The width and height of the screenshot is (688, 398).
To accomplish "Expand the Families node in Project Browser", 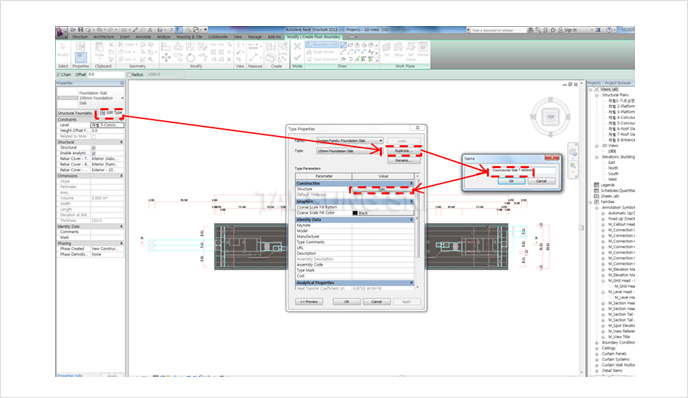I will 591,202.
